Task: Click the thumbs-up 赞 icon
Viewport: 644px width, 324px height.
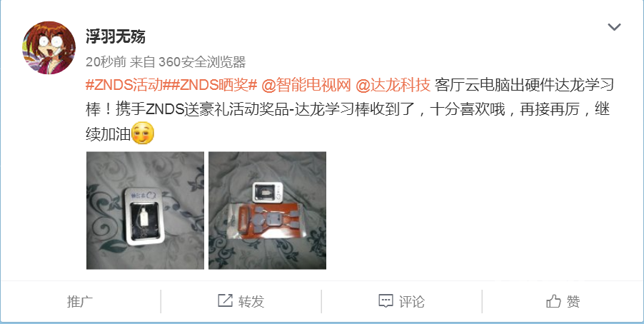Action: [x=553, y=301]
